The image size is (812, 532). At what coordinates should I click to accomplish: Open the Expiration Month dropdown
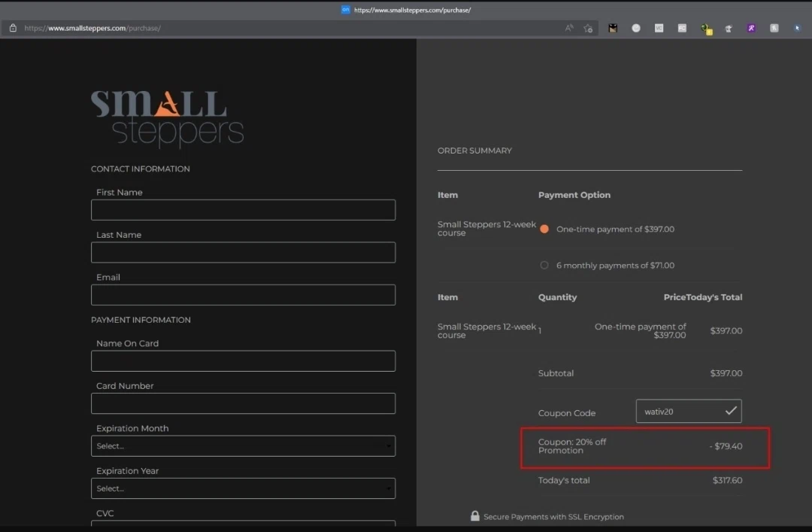[x=243, y=446]
